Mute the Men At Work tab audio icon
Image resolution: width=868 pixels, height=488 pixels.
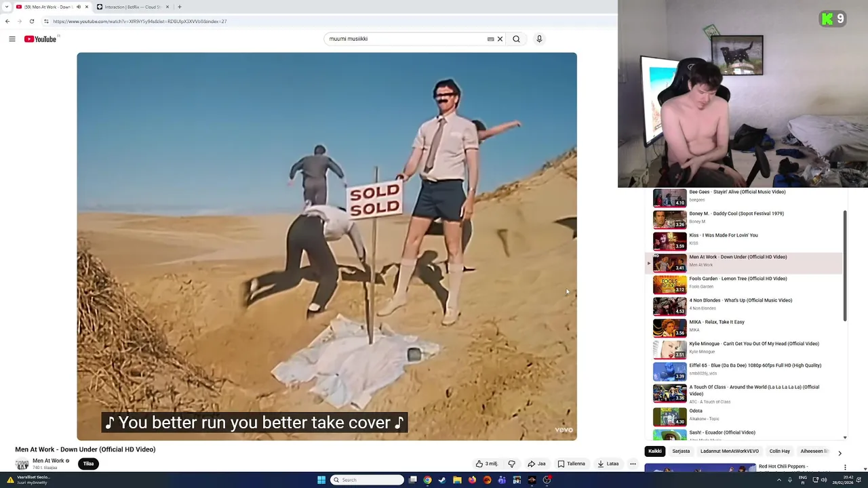78,7
